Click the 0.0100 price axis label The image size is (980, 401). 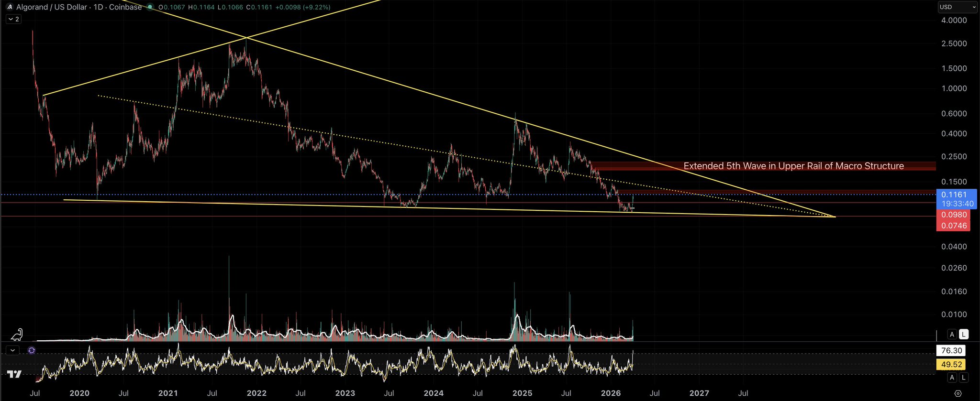point(954,314)
